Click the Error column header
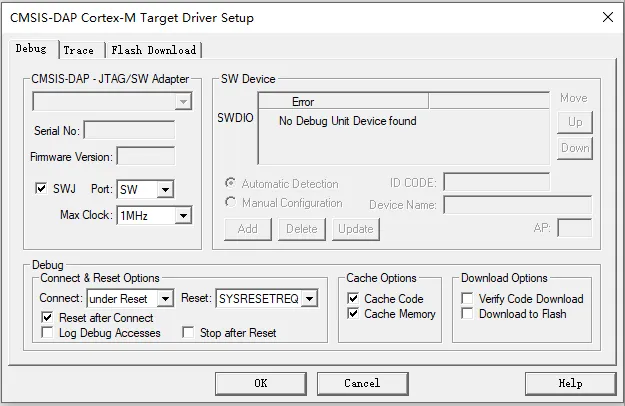The image size is (625, 406). [x=343, y=102]
